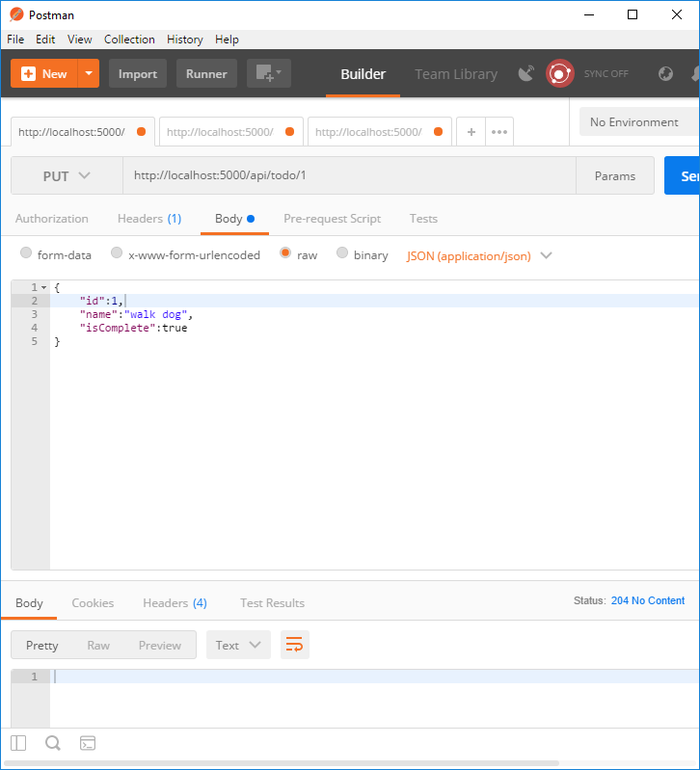Screen dimensions: 700x770
Task: Maximize the Postman window
Action: click(x=633, y=14)
